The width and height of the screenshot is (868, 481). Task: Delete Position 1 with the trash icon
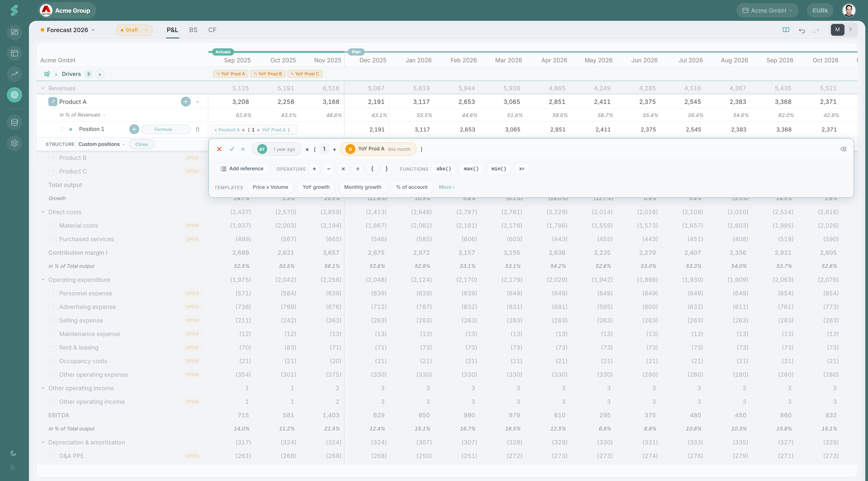point(198,130)
